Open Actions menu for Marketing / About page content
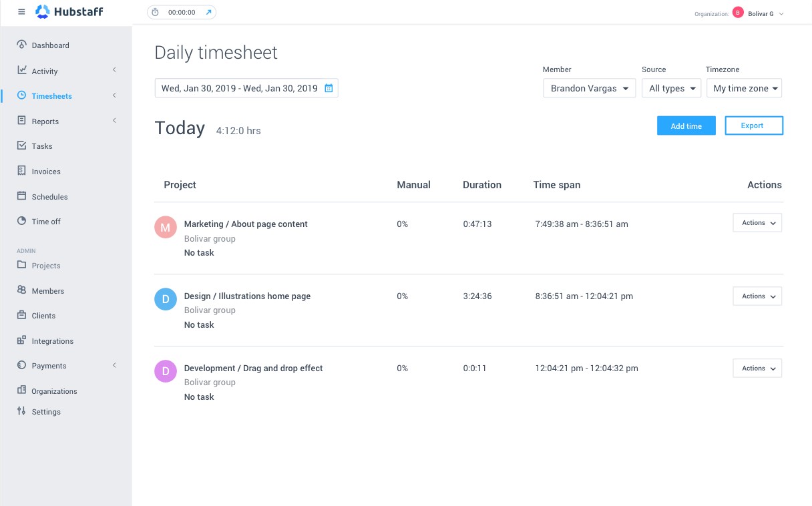 [757, 222]
